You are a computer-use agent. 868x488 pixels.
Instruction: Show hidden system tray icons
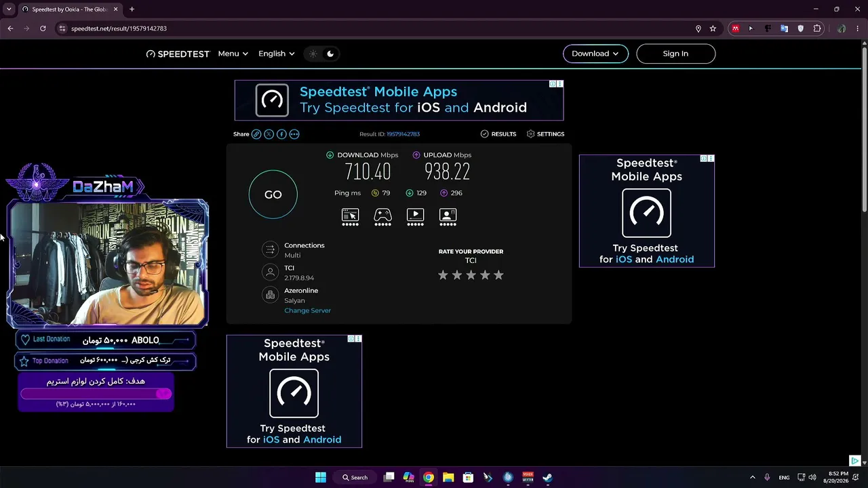(x=752, y=477)
